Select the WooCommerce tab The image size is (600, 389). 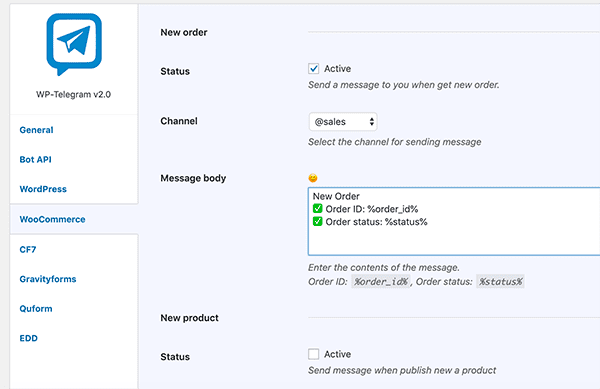point(52,219)
